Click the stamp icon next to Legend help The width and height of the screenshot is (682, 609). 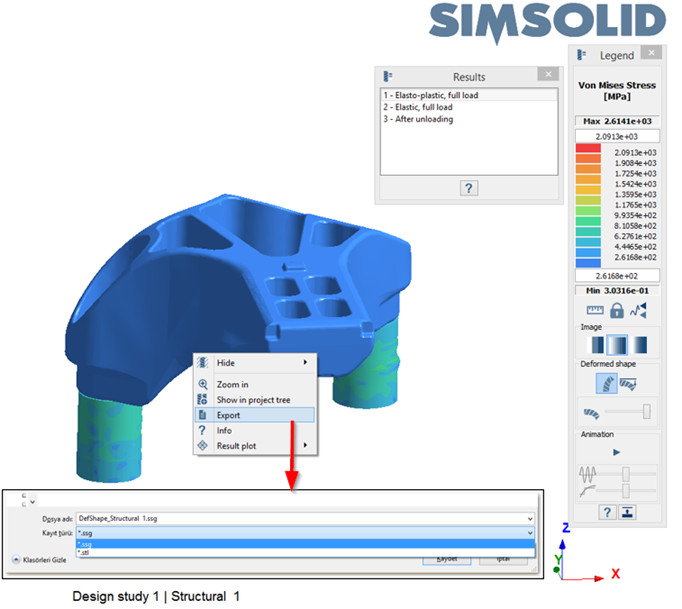(x=627, y=512)
